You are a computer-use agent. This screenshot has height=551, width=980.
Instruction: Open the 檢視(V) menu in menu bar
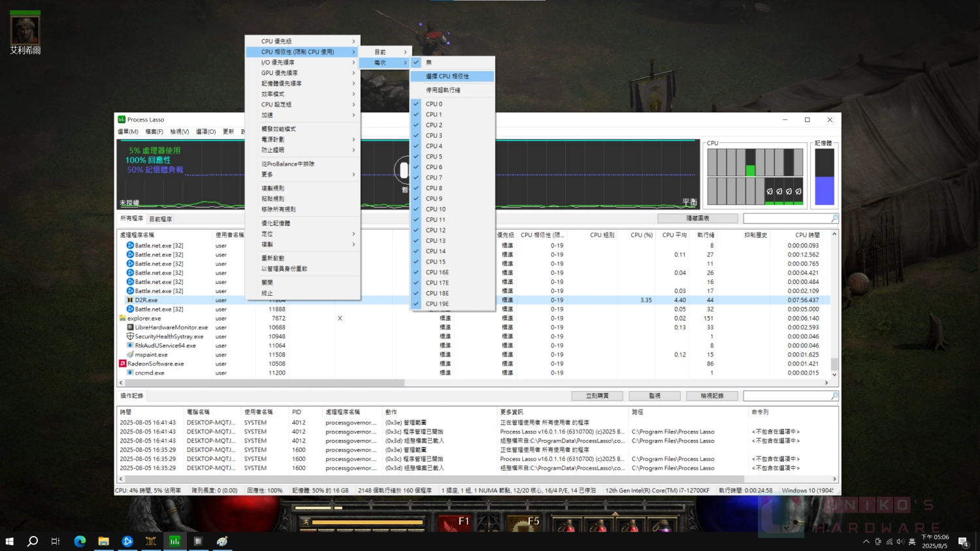pyautogui.click(x=180, y=132)
